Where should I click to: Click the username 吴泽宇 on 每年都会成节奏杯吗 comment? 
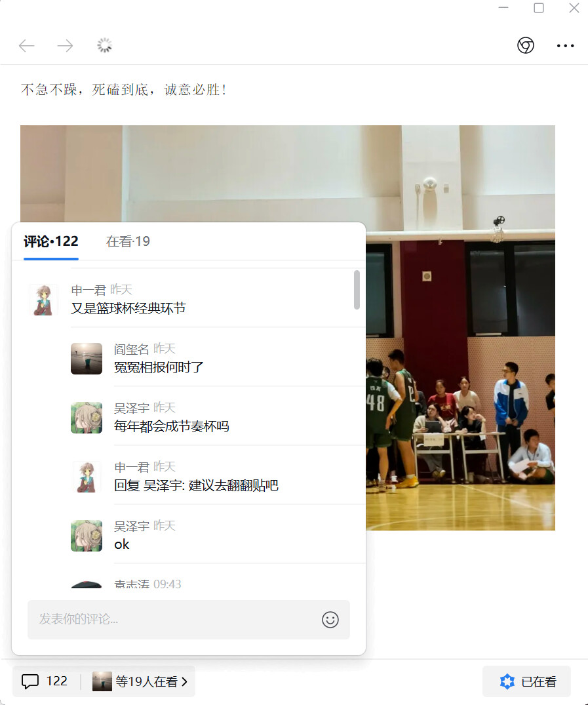click(x=131, y=408)
